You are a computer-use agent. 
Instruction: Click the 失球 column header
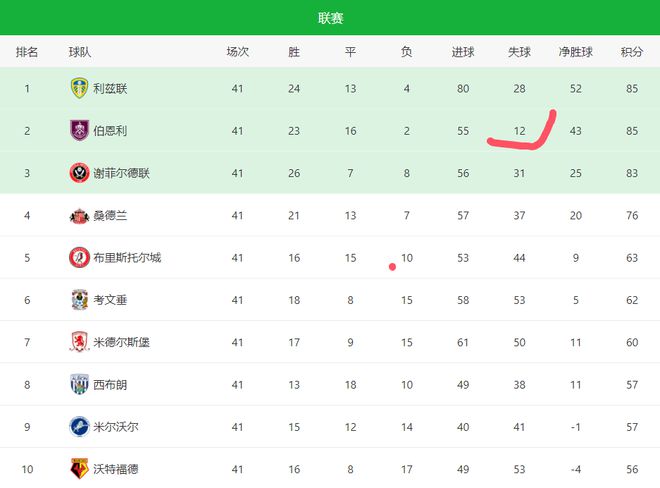519,52
